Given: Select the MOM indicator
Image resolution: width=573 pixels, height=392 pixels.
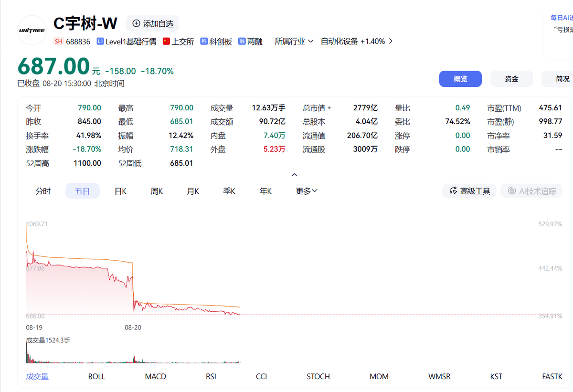Looking at the screenshot, I should pos(379,376).
